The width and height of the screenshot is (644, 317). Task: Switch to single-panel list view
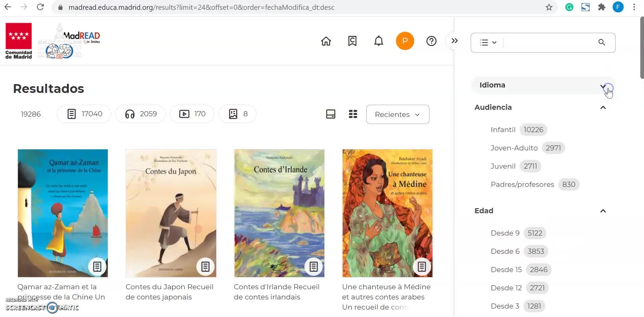[330, 114]
